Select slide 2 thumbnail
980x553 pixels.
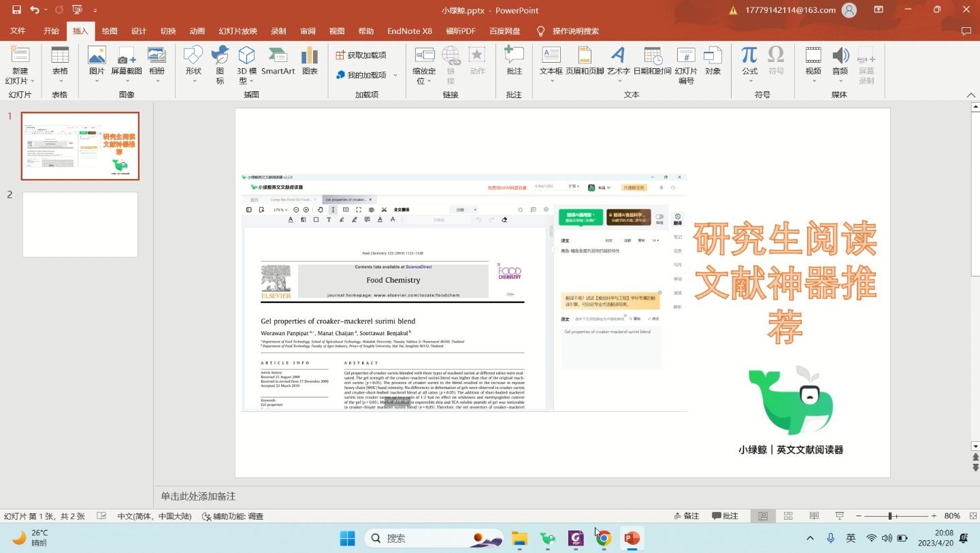tap(80, 225)
